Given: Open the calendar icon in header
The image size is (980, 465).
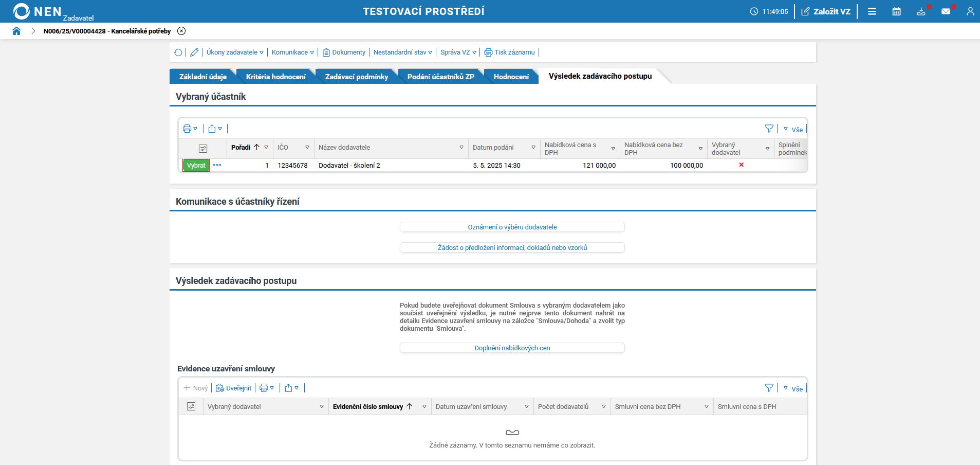Looking at the screenshot, I should [x=896, y=11].
